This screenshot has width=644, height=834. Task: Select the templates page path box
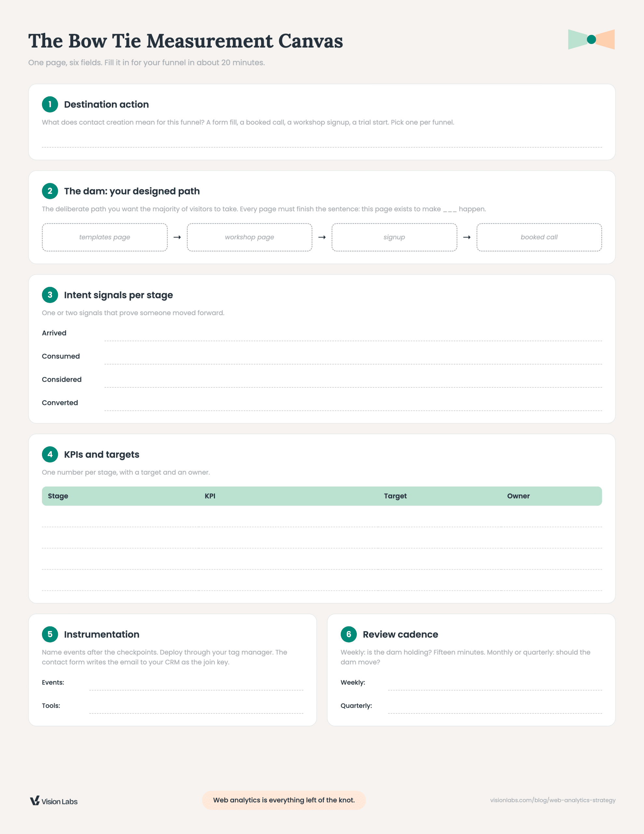coord(105,237)
